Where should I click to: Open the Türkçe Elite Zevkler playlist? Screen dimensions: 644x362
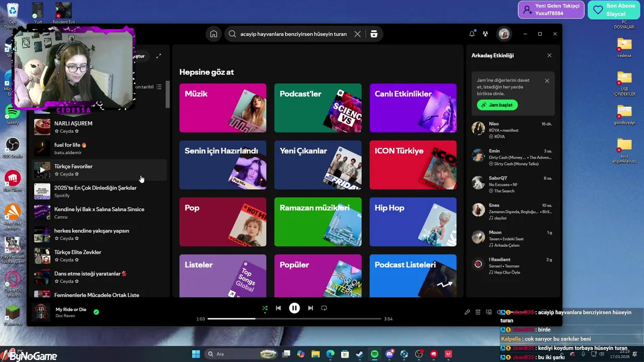(x=100, y=256)
